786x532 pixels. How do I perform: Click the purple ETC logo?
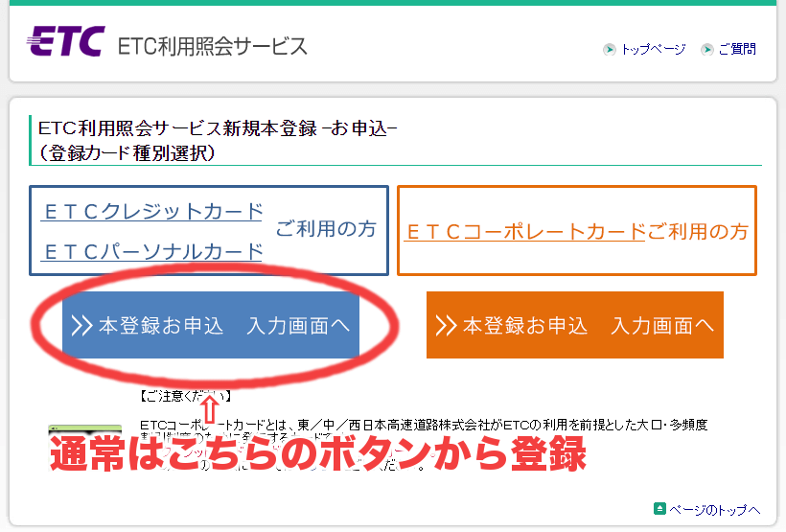66,41
